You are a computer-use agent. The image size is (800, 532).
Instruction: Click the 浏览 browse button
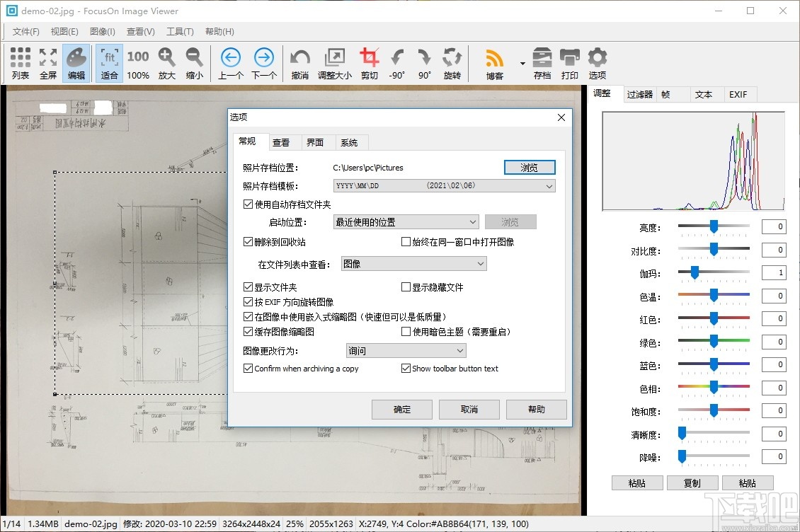tap(529, 167)
